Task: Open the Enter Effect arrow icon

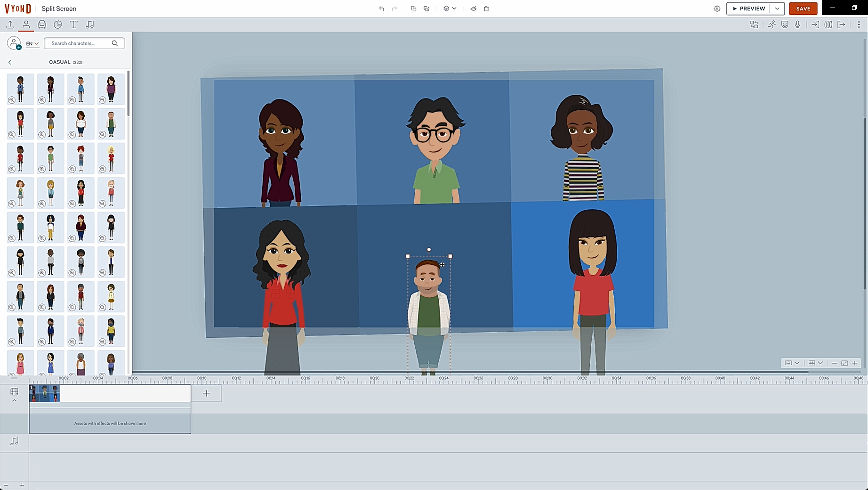Action: tap(815, 24)
